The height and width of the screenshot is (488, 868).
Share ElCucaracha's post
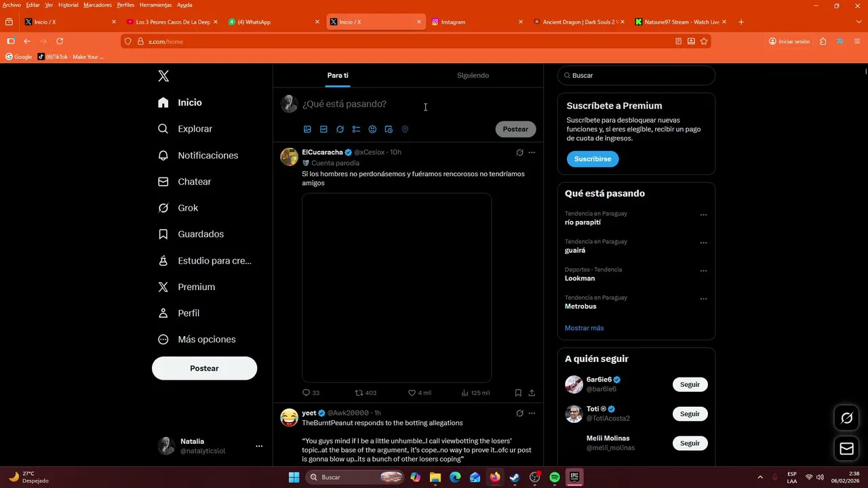(532, 392)
